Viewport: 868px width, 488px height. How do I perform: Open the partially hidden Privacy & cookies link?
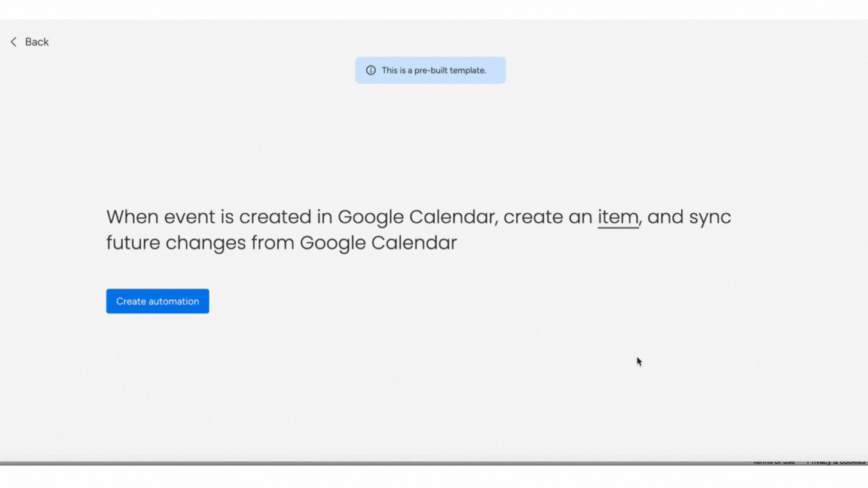(836, 462)
